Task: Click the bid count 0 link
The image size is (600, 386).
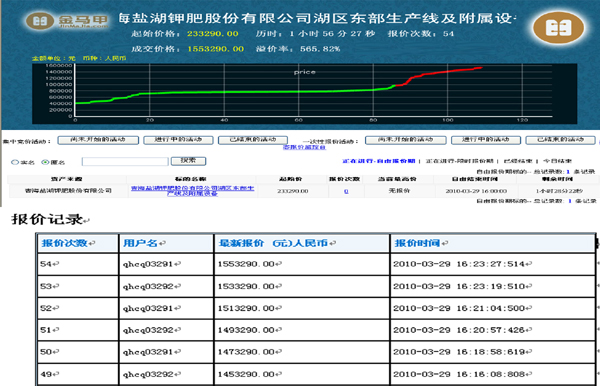Action: (346, 191)
